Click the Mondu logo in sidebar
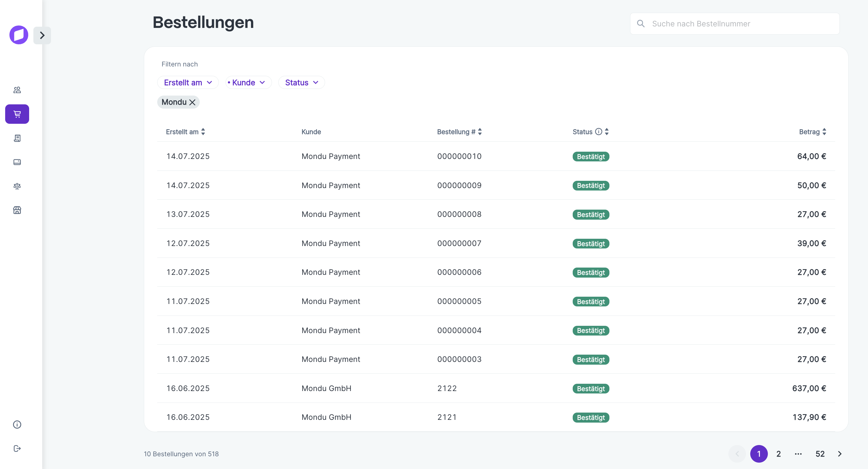Viewport: 868px width, 469px height. click(19, 35)
